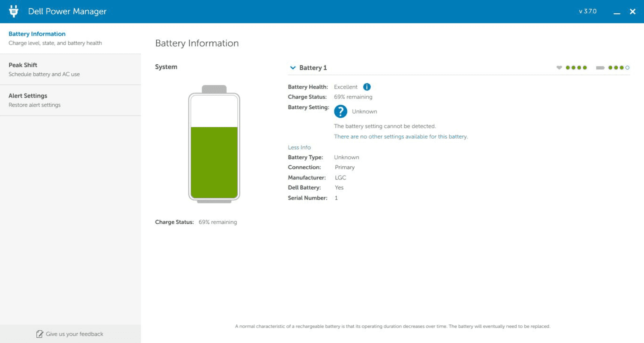This screenshot has width=644, height=343.
Task: Click the empty charge-level dot indicator
Action: click(627, 68)
